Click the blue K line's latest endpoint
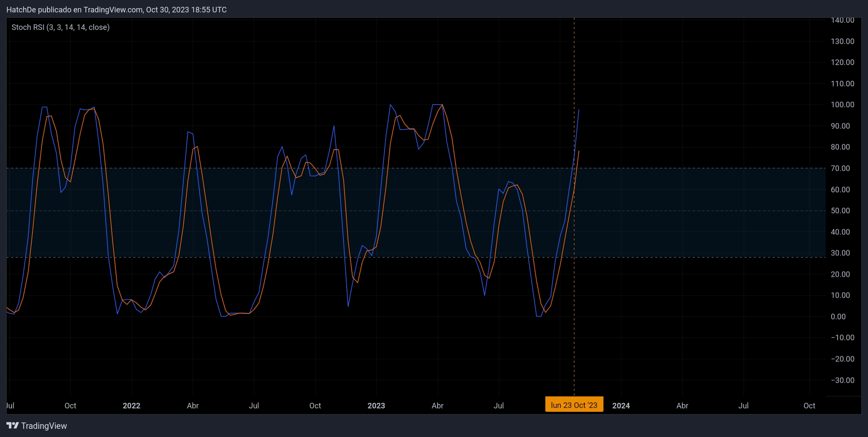This screenshot has height=437, width=868. tap(579, 110)
